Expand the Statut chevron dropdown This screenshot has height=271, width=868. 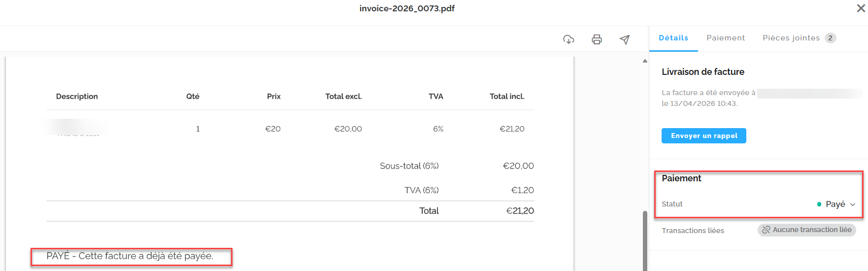853,204
